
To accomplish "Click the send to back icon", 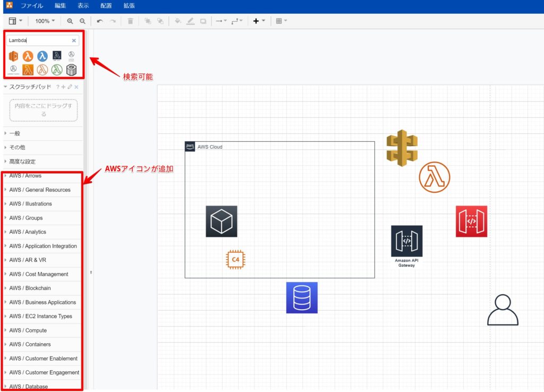I will click(160, 21).
